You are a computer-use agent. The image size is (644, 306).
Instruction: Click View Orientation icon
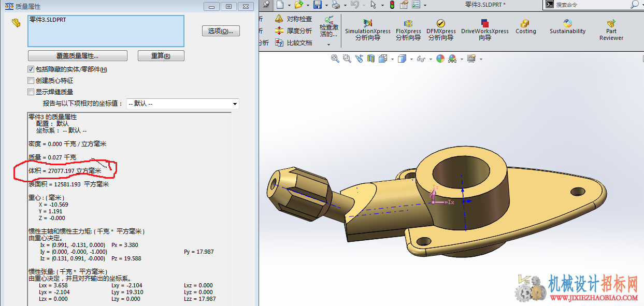(x=383, y=59)
